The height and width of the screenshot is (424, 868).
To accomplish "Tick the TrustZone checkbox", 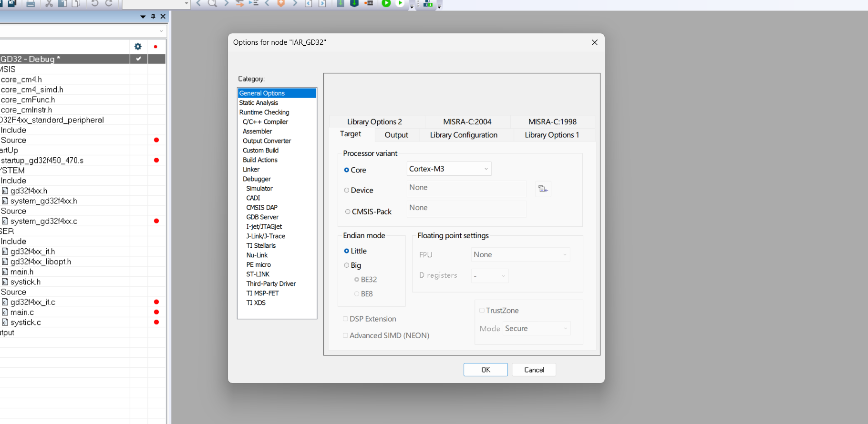I will [482, 311].
